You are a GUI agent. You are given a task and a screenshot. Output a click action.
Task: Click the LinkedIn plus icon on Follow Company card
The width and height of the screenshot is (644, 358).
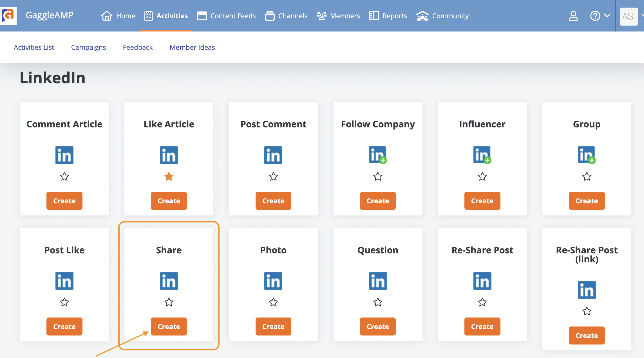point(378,155)
